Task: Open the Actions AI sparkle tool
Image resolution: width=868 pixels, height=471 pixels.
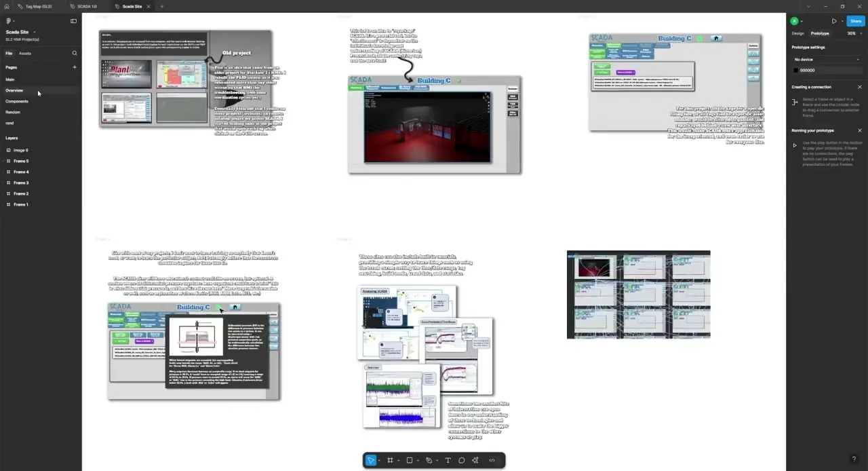Action: pyautogui.click(x=475, y=460)
